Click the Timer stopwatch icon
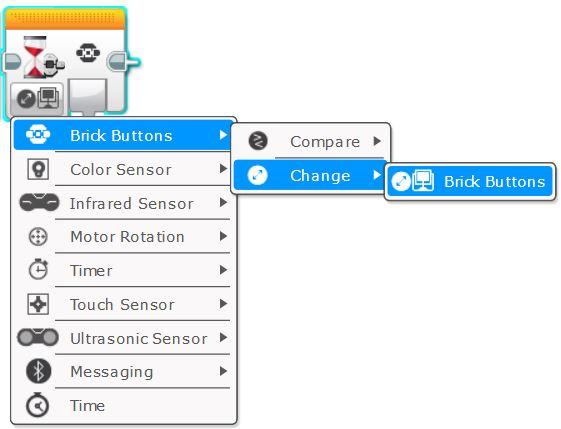Image resolution: width=561 pixels, height=429 pixels. (x=38, y=269)
